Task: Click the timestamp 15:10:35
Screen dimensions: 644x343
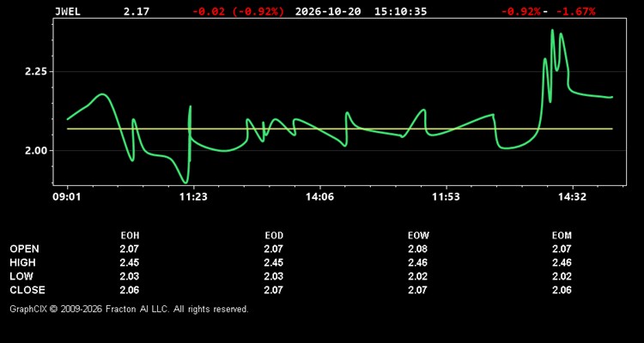Action: tap(400, 11)
